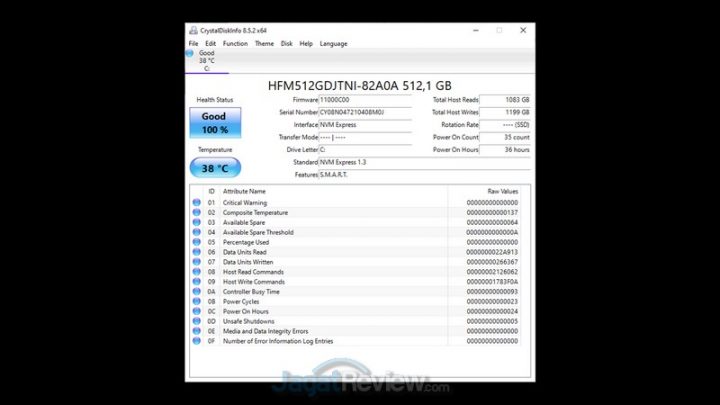Close the CrystalDiskInfo window
The width and height of the screenshot is (720, 405).
[523, 30]
